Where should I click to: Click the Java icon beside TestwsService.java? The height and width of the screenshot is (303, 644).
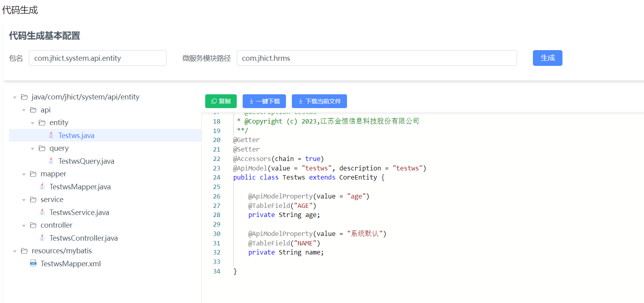(x=42, y=212)
